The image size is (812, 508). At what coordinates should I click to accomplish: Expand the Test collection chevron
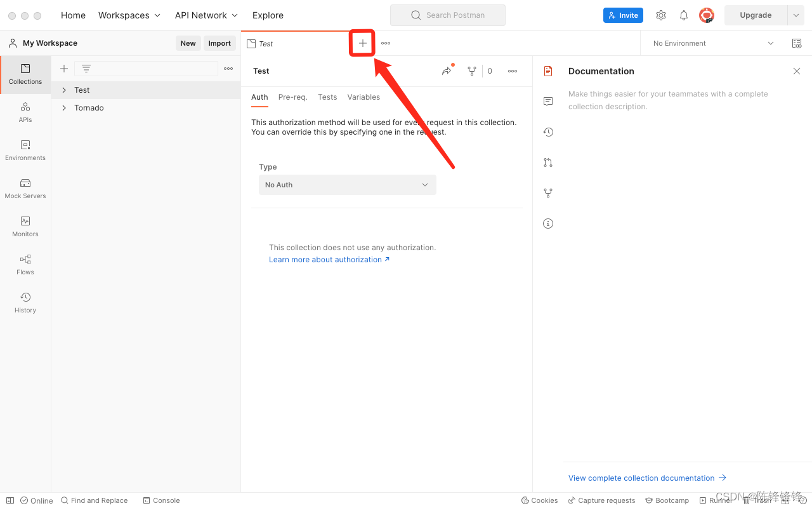pyautogui.click(x=64, y=90)
